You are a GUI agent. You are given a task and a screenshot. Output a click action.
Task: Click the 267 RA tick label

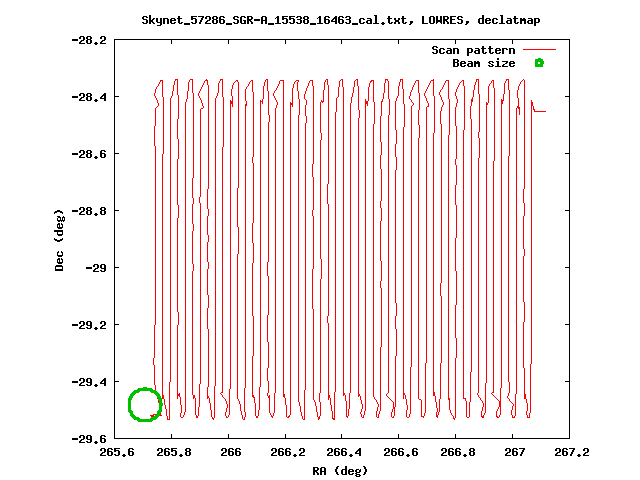click(x=514, y=452)
